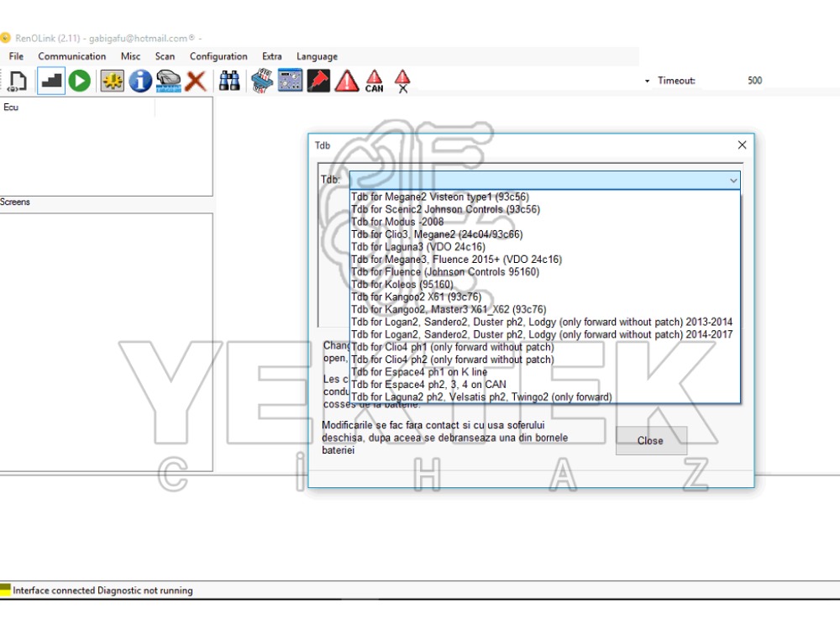This screenshot has width=840, height=630.
Task: Select Tdb for Kangoo2, Master3 X61_X62
Action: pos(545,309)
